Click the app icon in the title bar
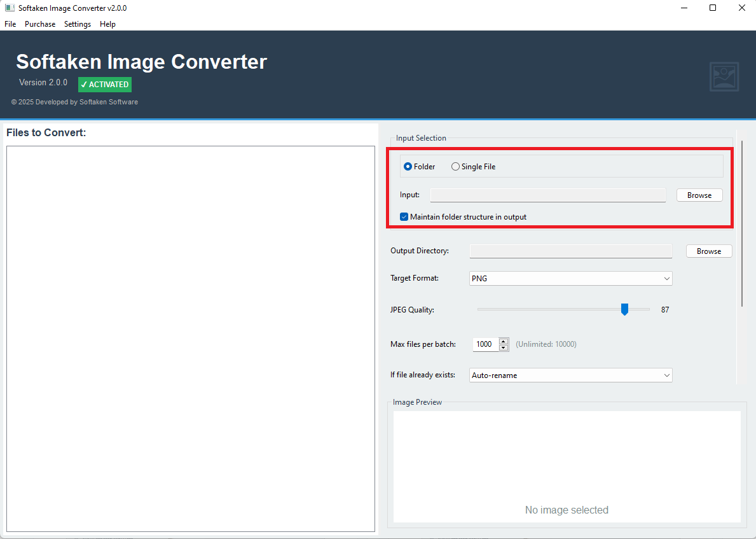 click(x=10, y=8)
